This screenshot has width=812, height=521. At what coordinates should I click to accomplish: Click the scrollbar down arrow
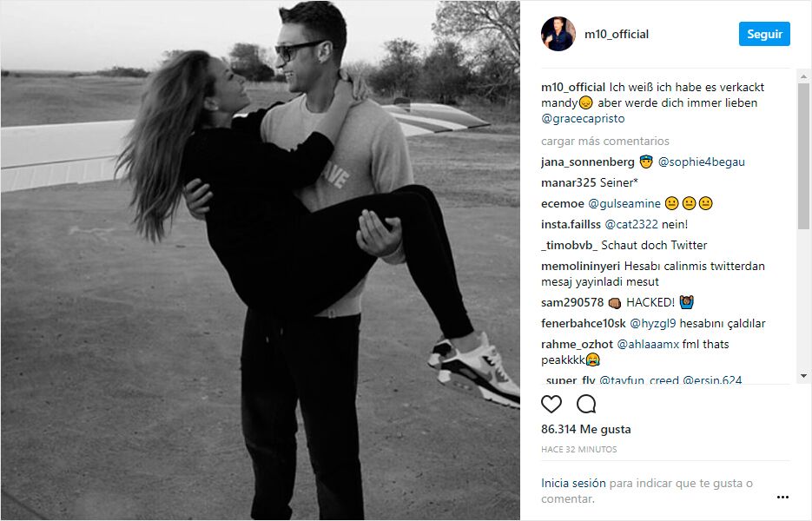(x=803, y=375)
